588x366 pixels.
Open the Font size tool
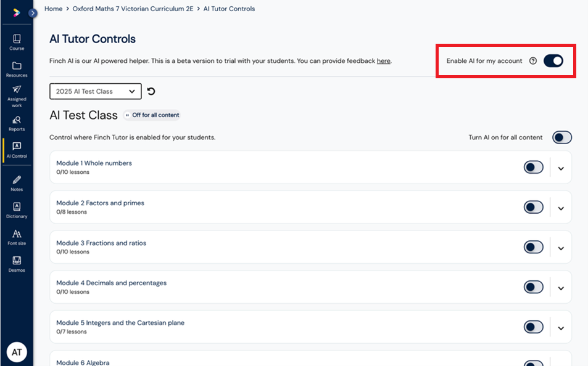click(17, 237)
